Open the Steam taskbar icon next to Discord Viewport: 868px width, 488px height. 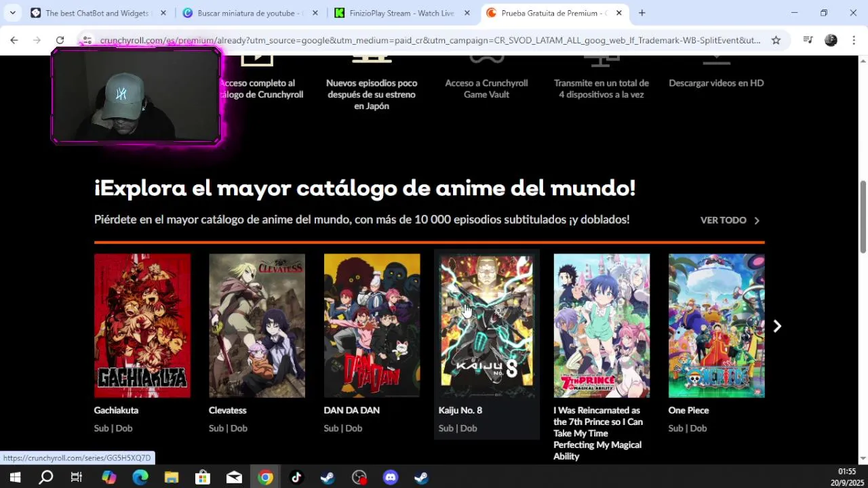point(421,478)
